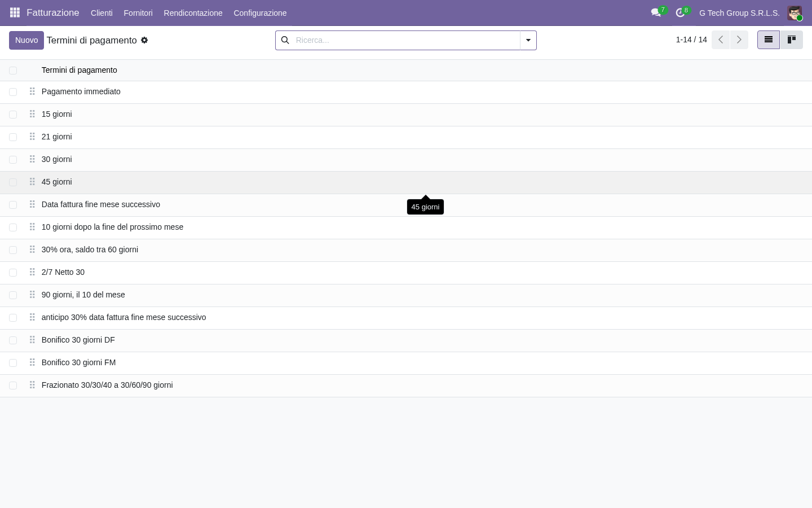
Task: Go to previous page of records
Action: point(721,40)
